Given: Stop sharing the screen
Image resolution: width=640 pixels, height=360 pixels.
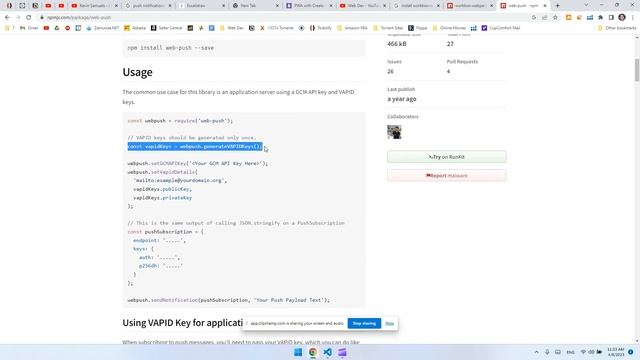Looking at the screenshot, I should 364,323.
